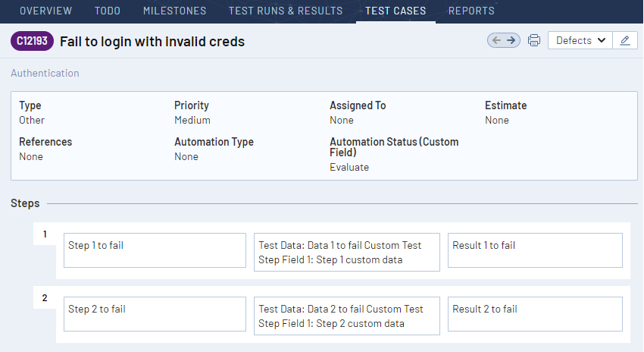
Task: Click the Authentication section link
Action: [45, 73]
